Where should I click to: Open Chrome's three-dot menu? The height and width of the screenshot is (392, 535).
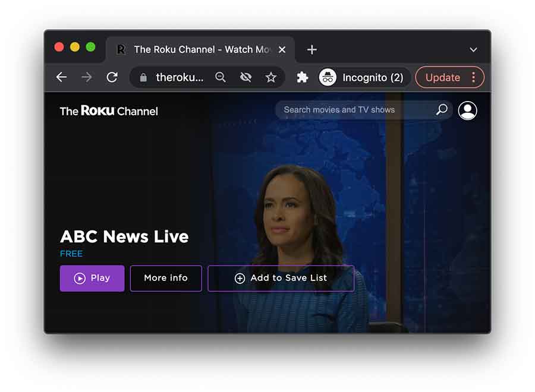[x=474, y=77]
